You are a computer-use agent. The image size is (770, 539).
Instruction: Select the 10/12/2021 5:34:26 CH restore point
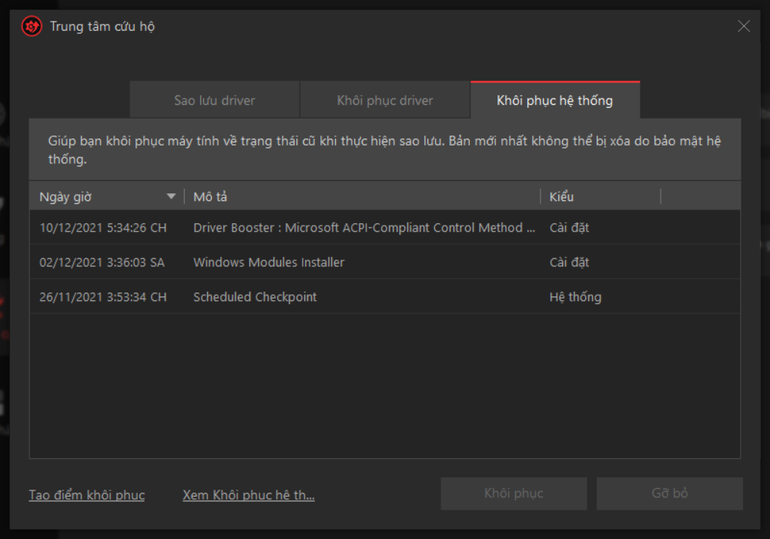[385, 228]
